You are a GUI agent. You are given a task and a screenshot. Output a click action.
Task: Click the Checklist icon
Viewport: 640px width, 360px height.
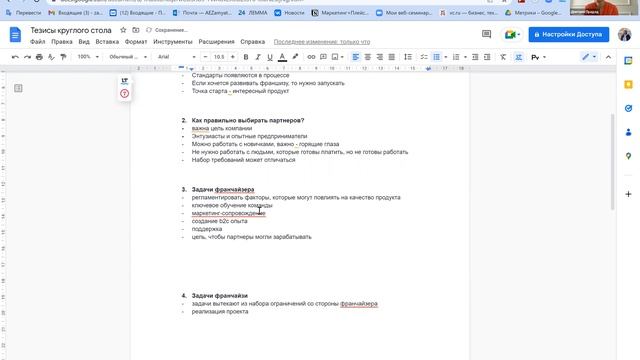[x=424, y=57]
